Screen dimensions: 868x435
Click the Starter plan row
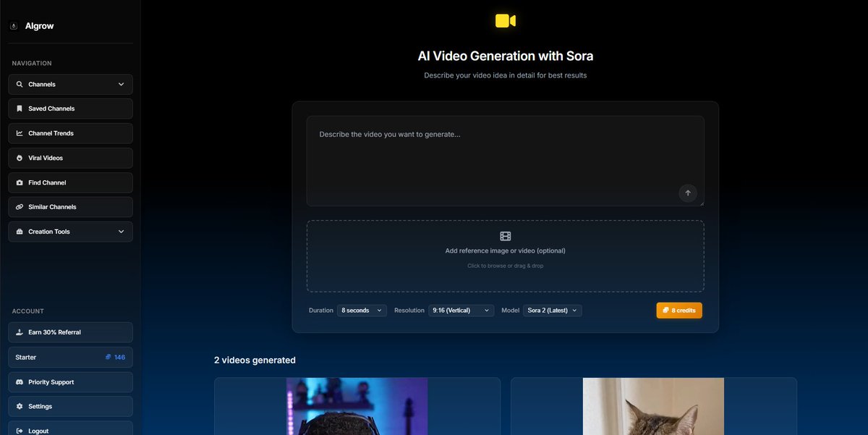coord(70,357)
